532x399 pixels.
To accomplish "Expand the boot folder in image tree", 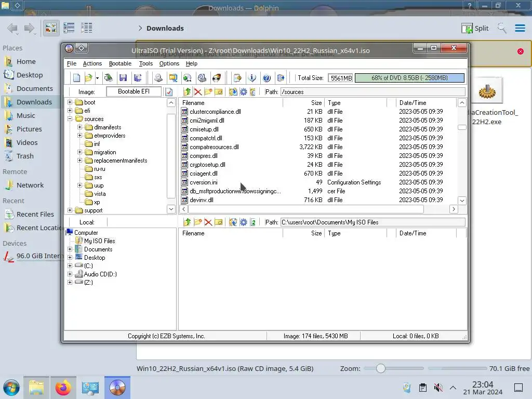I will tap(70, 102).
